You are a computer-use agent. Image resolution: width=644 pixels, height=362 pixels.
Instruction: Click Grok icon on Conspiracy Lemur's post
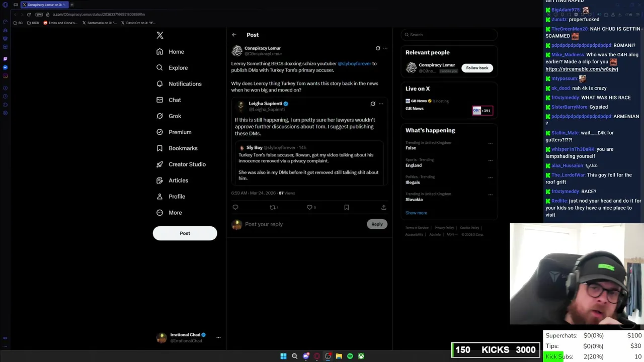[378, 48]
